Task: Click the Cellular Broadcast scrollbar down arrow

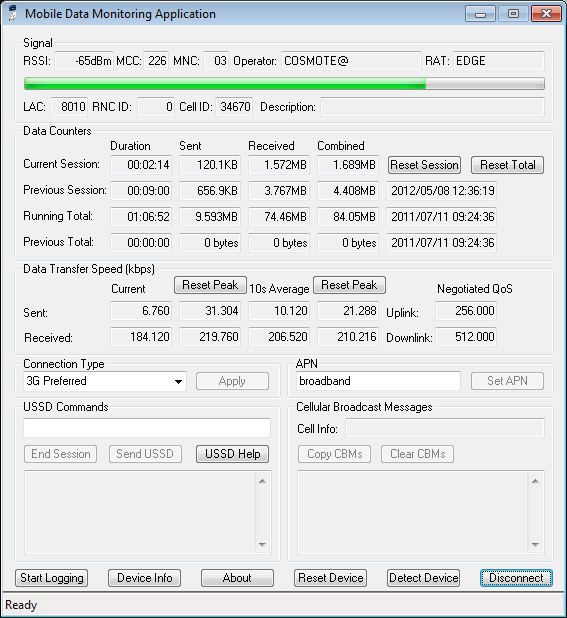Action: tap(535, 545)
